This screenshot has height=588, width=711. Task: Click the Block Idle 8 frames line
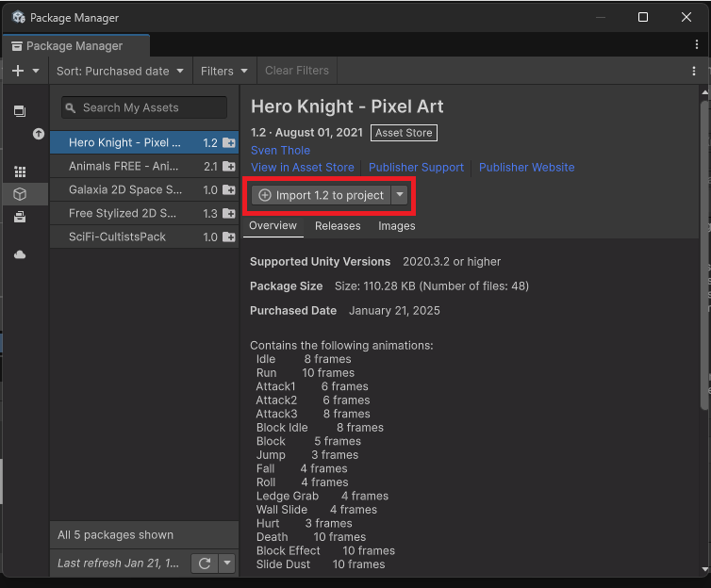pos(320,428)
